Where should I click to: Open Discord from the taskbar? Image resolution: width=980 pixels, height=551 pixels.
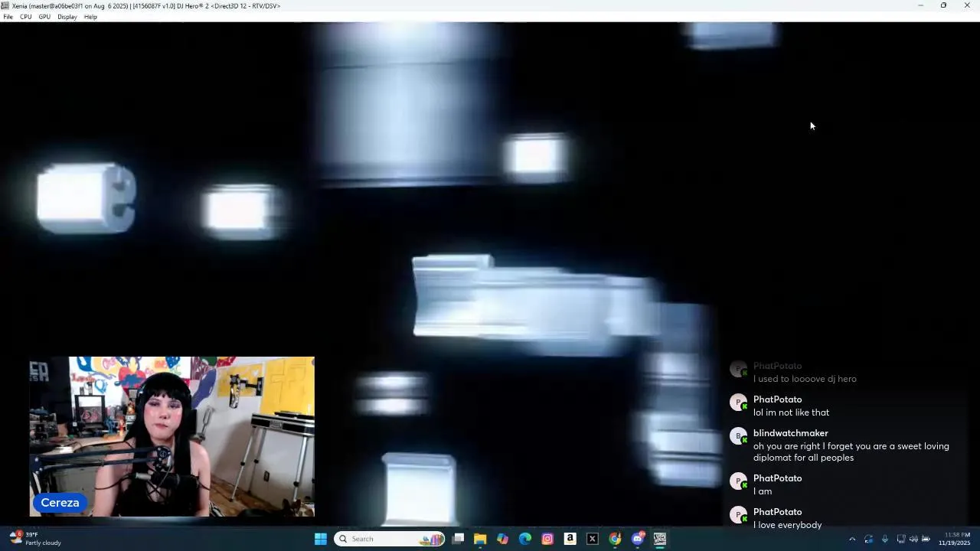[x=637, y=539]
